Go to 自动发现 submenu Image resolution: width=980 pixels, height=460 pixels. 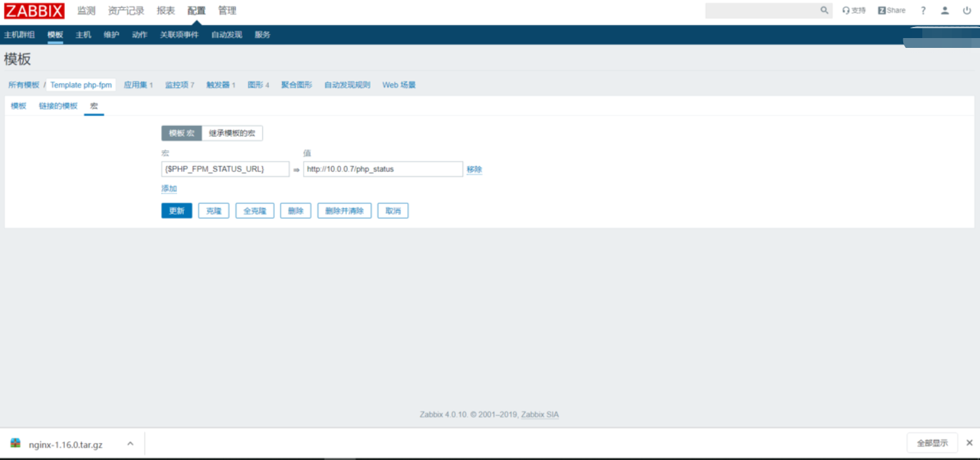226,35
